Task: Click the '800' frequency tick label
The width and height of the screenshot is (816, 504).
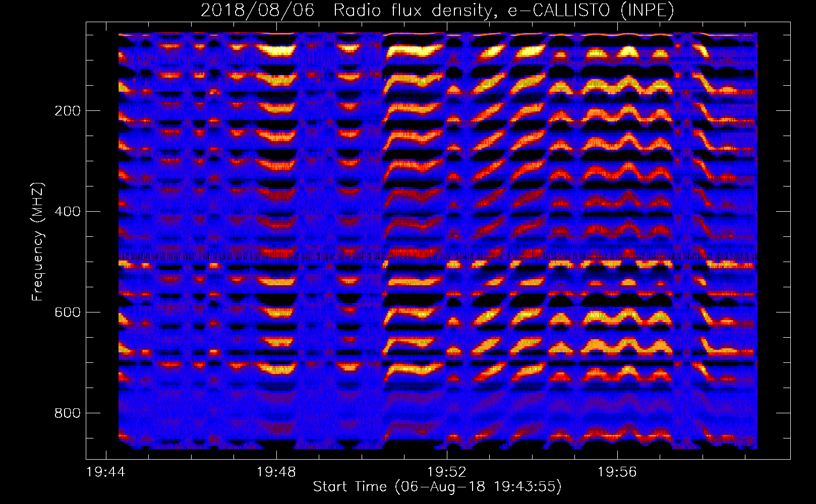Action: pos(68,413)
